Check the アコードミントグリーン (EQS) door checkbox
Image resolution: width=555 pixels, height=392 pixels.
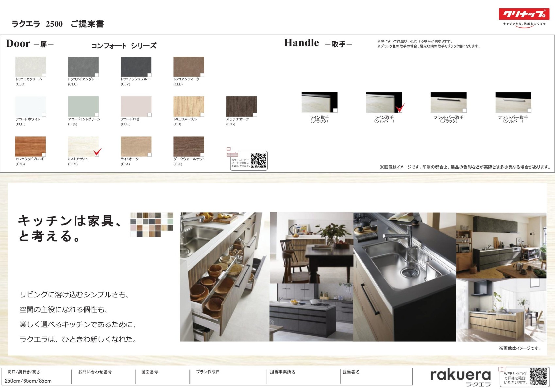coord(97,115)
